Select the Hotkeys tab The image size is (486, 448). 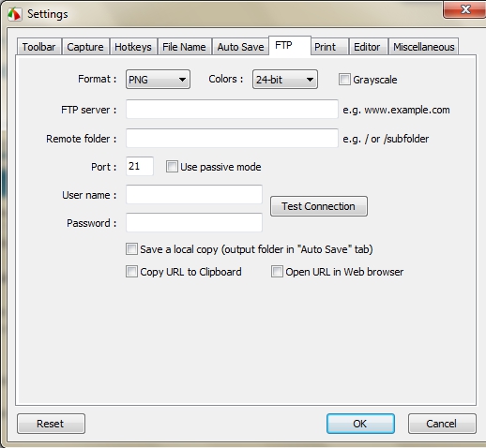pos(133,47)
